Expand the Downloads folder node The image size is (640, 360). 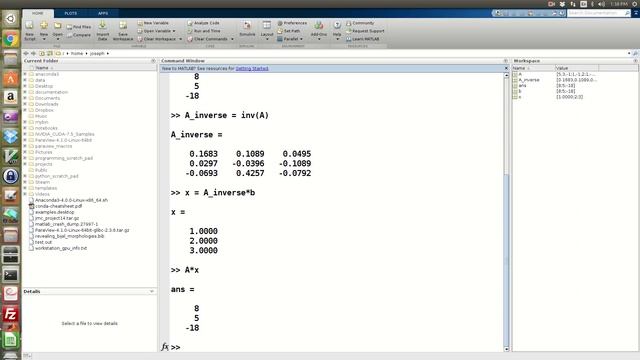click(25, 104)
